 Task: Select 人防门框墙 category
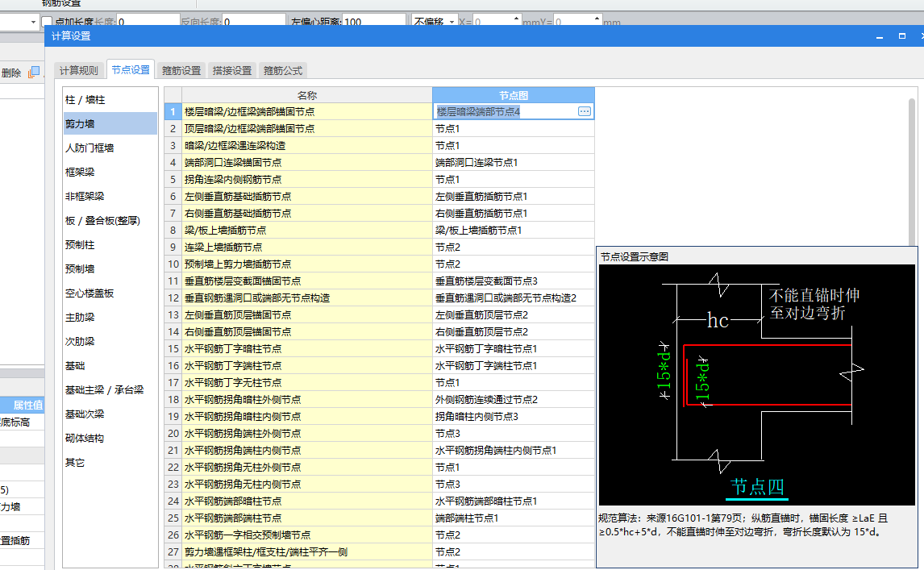pyautogui.click(x=110, y=148)
